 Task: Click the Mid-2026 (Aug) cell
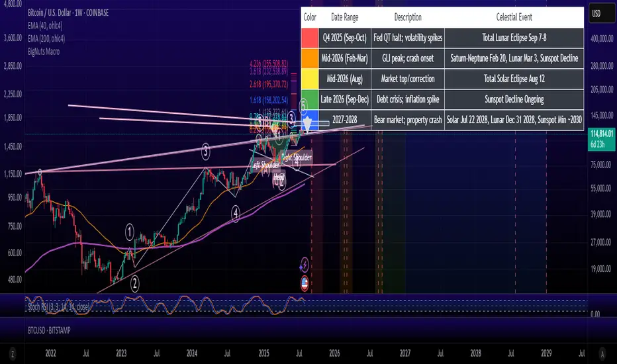(x=345, y=79)
